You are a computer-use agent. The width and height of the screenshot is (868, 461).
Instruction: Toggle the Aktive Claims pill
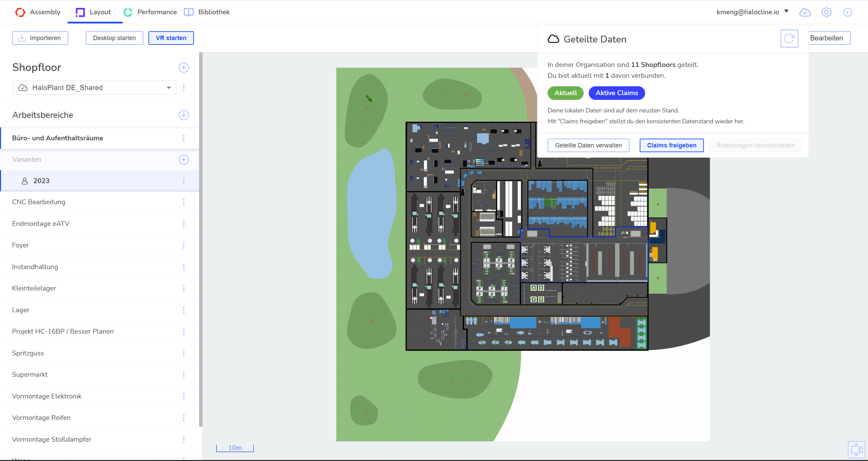pos(617,93)
